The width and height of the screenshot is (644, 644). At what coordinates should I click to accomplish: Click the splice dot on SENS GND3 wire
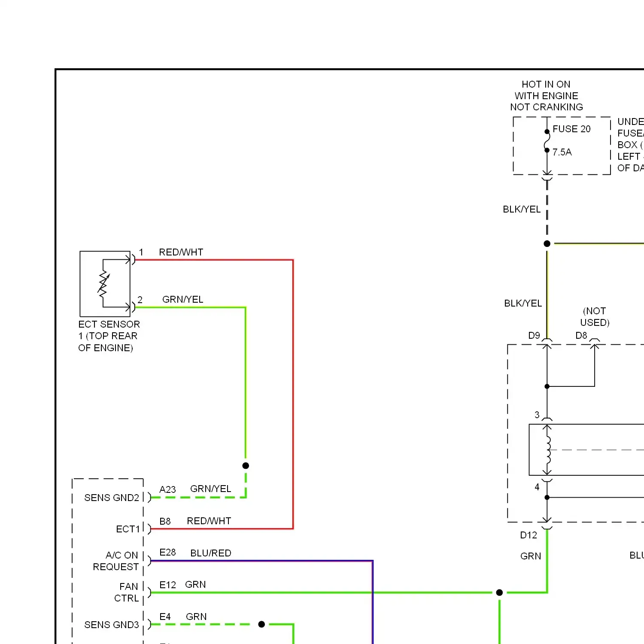[x=261, y=624]
